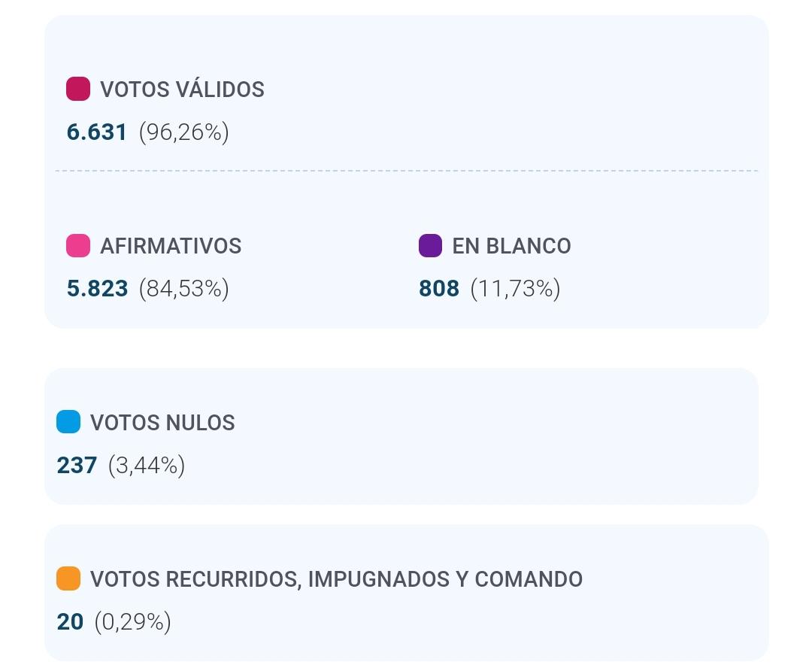Image resolution: width=812 pixels, height=671 pixels.
Task: Click the 84,53% affirmative percentage
Action: [x=184, y=290]
